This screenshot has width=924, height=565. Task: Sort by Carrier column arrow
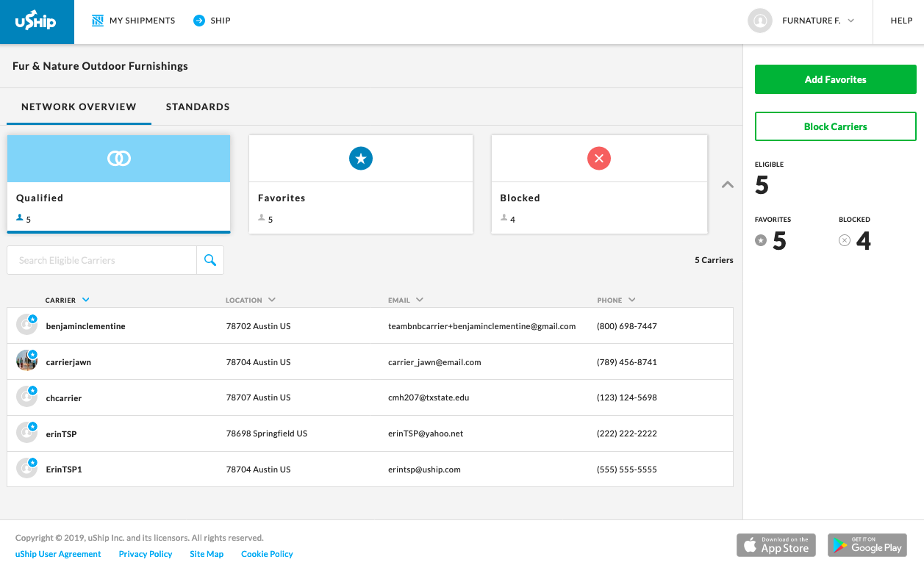pyautogui.click(x=86, y=300)
